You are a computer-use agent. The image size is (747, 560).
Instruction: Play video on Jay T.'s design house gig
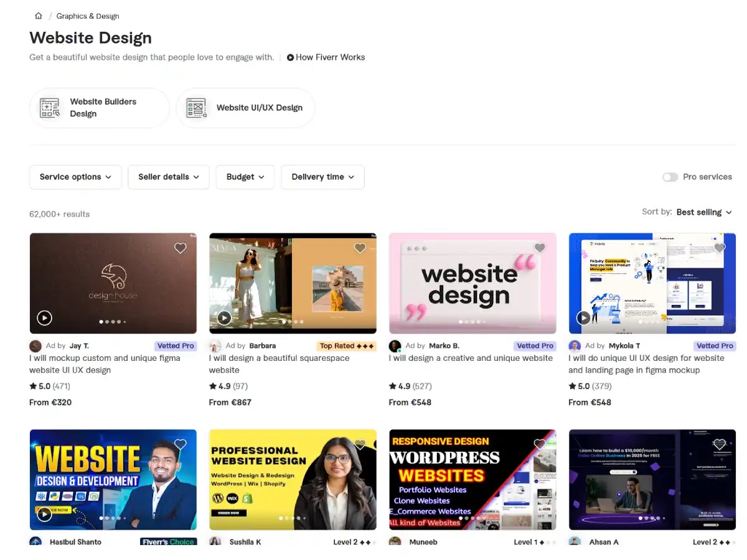(44, 318)
